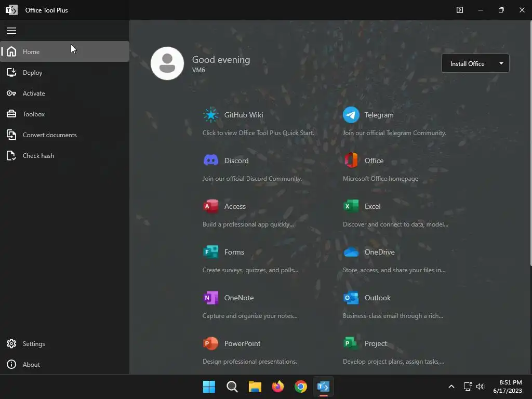532x399 pixels.
Task: Click the Telegram paper plane icon
Action: [351, 115]
